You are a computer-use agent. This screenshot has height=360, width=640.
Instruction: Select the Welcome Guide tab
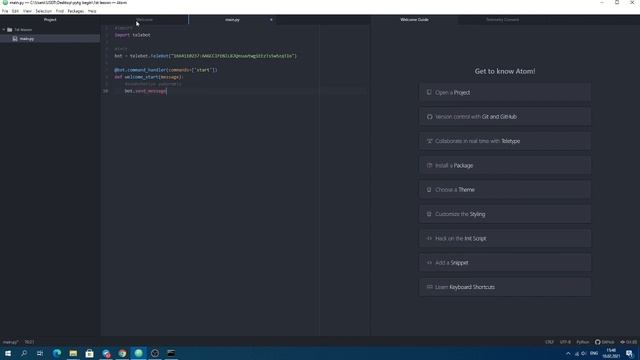coord(414,20)
